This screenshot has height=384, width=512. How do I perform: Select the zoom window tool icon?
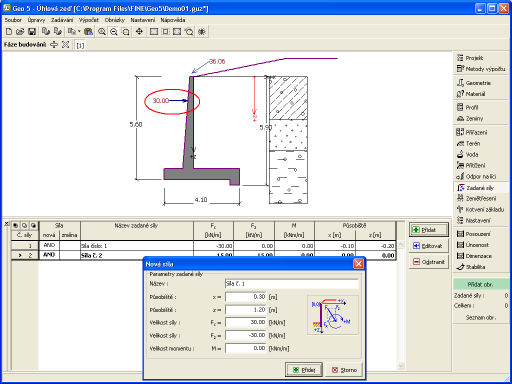click(126, 32)
